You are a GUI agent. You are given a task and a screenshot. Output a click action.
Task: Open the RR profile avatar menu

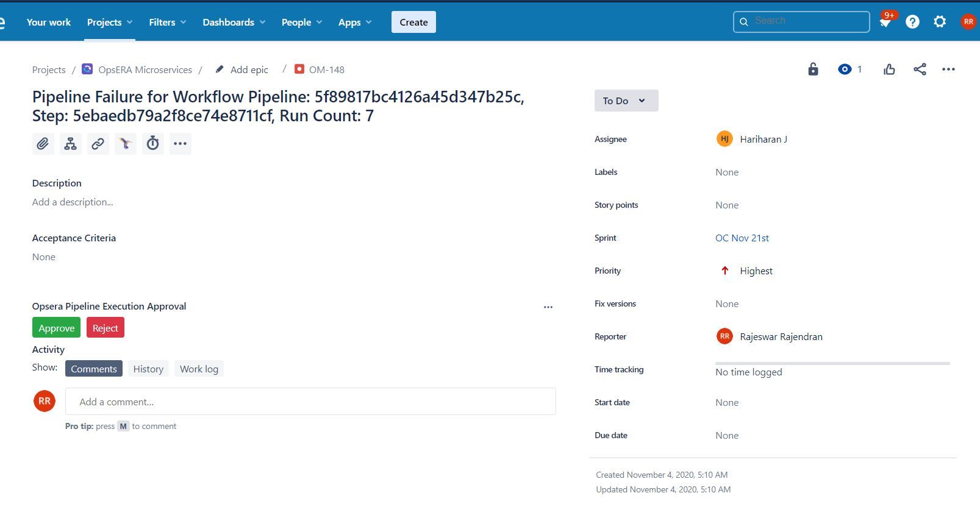coord(968,22)
